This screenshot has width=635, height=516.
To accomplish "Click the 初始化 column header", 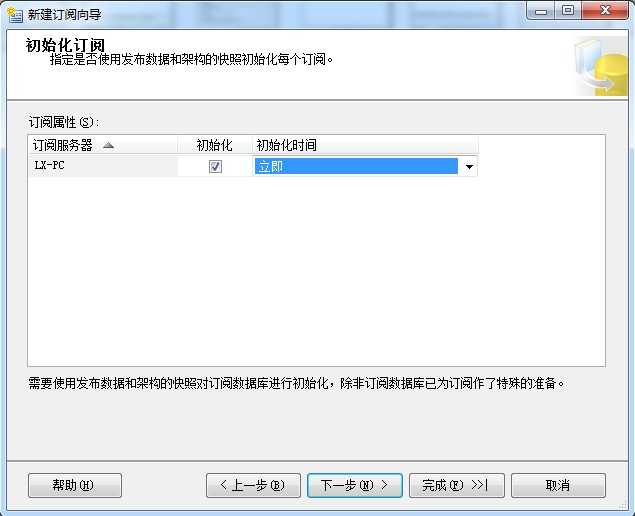I will tap(215, 145).
